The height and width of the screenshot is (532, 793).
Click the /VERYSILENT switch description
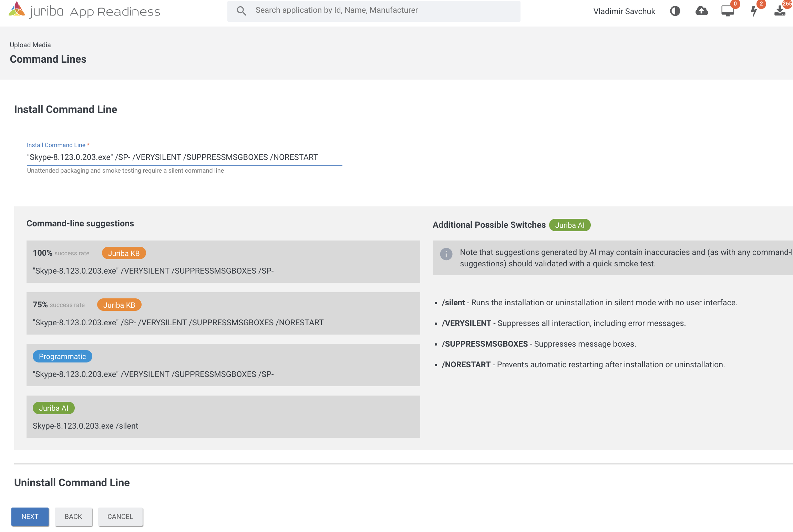564,323
